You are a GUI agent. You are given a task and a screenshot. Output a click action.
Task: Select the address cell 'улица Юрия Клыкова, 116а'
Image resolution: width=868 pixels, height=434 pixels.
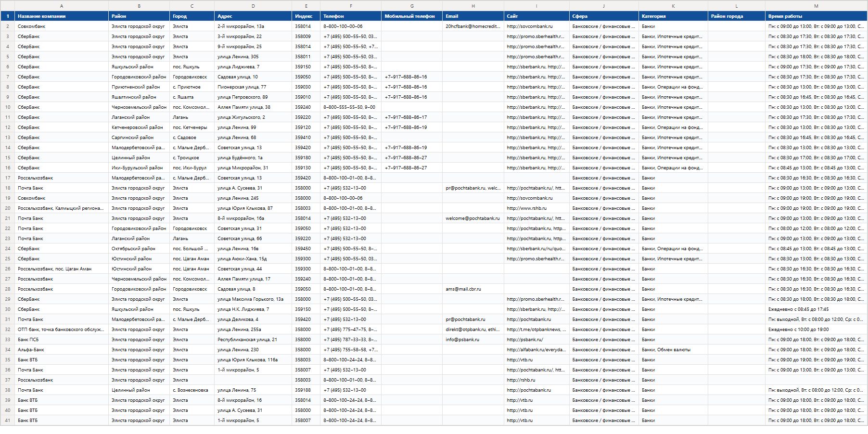pyautogui.click(x=253, y=360)
